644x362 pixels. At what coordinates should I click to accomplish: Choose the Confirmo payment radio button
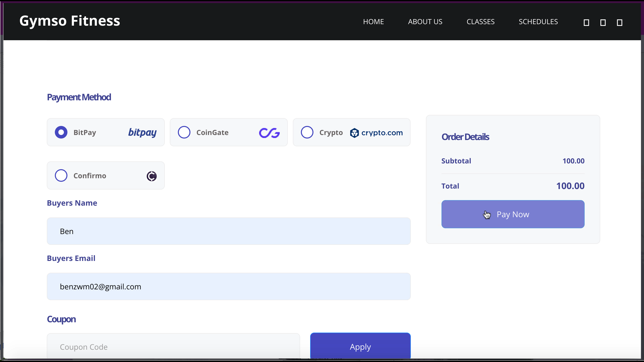click(x=61, y=175)
